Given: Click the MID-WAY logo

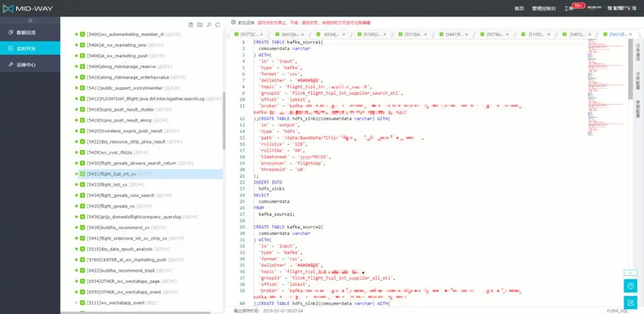Looking at the screenshot, I should tap(28, 8).
